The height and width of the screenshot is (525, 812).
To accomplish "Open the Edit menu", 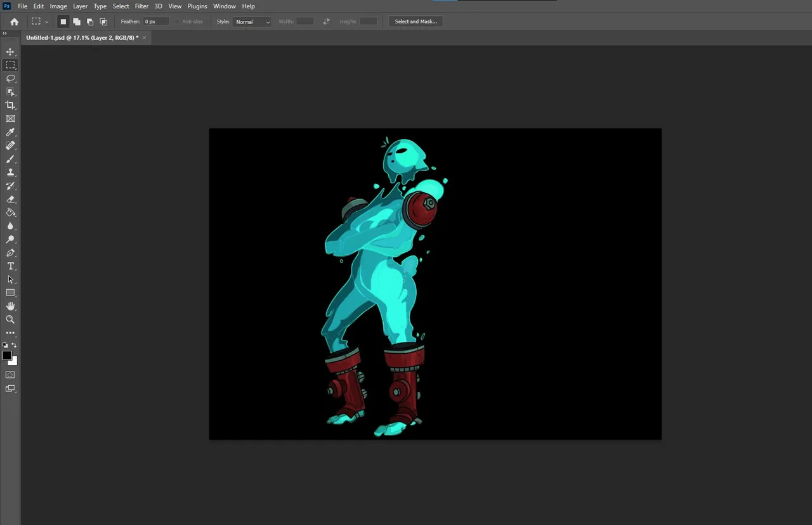I will (39, 6).
